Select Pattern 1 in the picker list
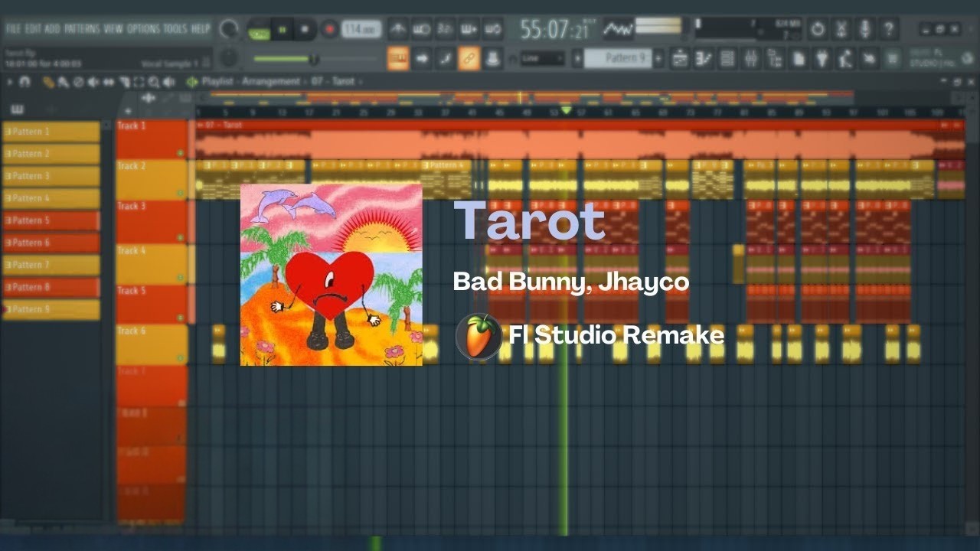The width and height of the screenshot is (980, 551). coord(51,132)
